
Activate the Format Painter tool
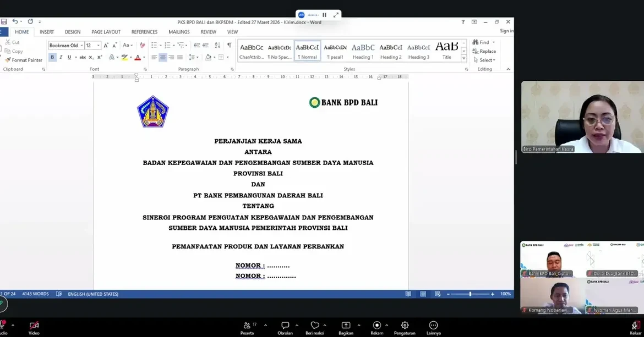tap(24, 60)
